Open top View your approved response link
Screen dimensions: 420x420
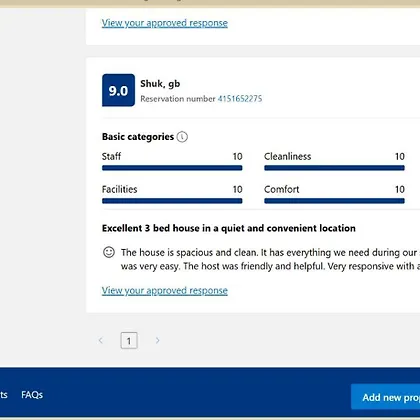tap(165, 23)
